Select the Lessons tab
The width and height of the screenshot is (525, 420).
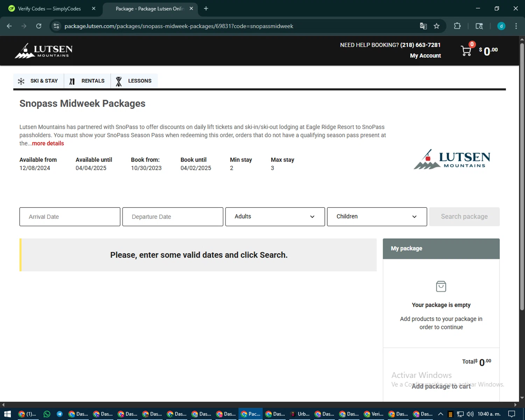134,81
